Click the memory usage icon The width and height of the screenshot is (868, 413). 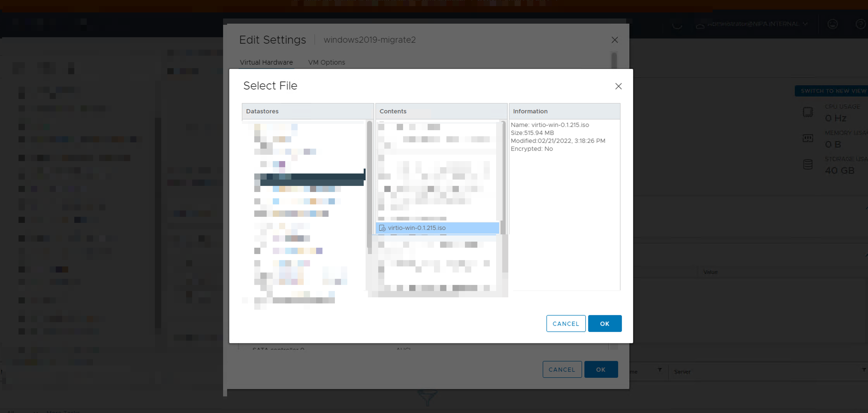pos(808,138)
